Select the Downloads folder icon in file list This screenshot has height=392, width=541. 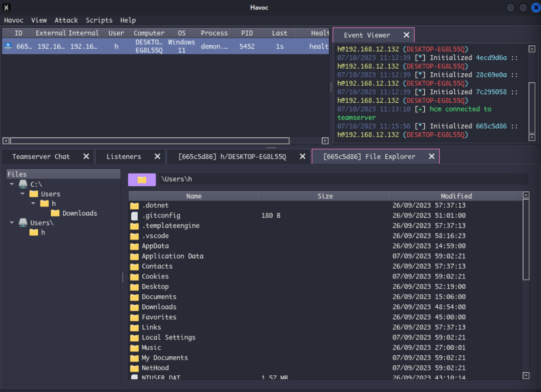(134, 307)
